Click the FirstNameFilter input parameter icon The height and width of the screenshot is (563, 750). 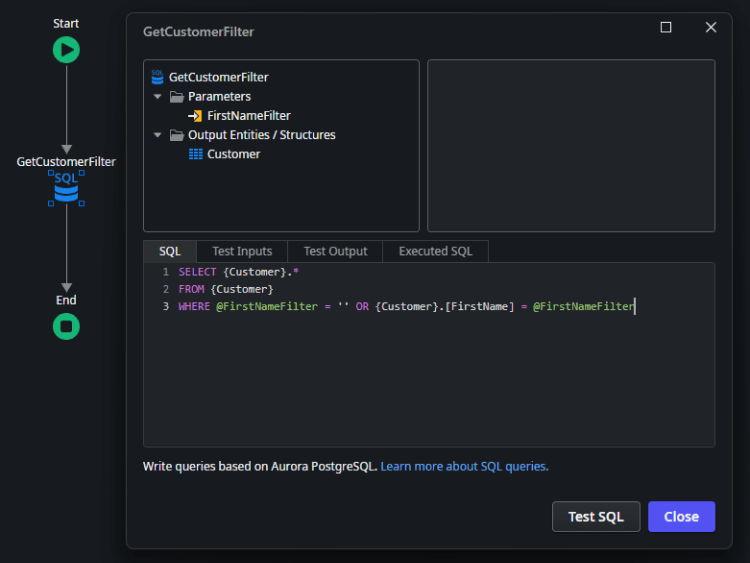tap(195, 116)
